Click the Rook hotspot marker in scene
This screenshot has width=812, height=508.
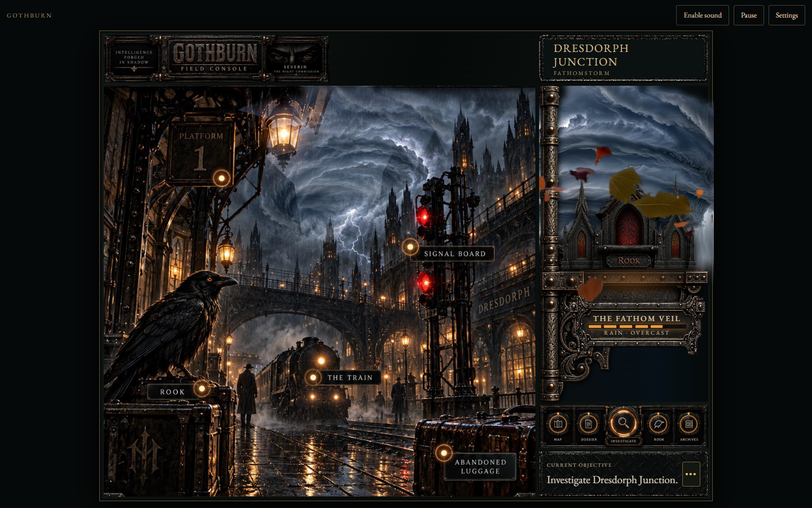pos(202,388)
